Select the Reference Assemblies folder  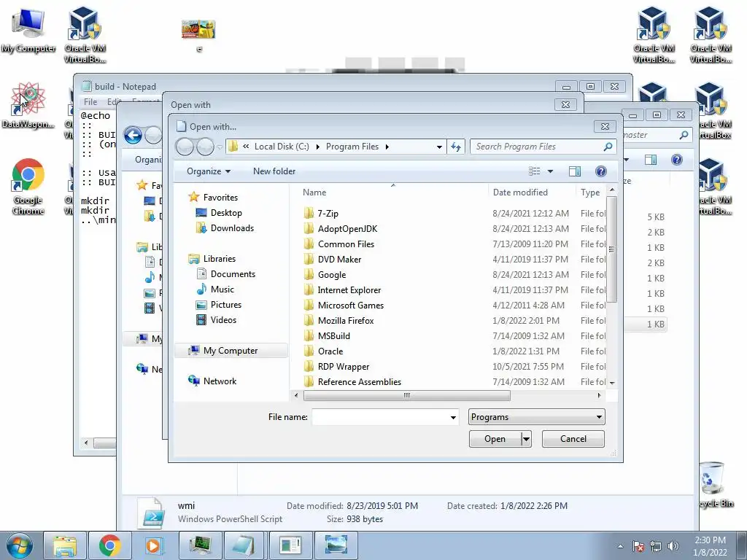[359, 382]
